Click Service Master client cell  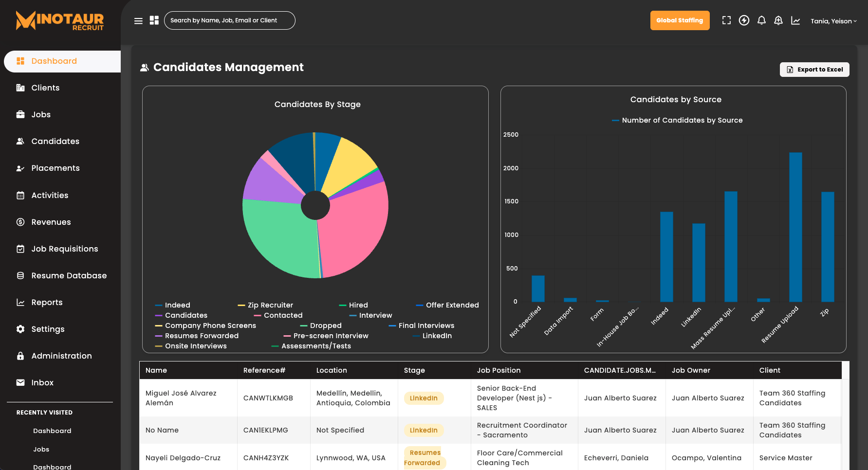(786, 458)
